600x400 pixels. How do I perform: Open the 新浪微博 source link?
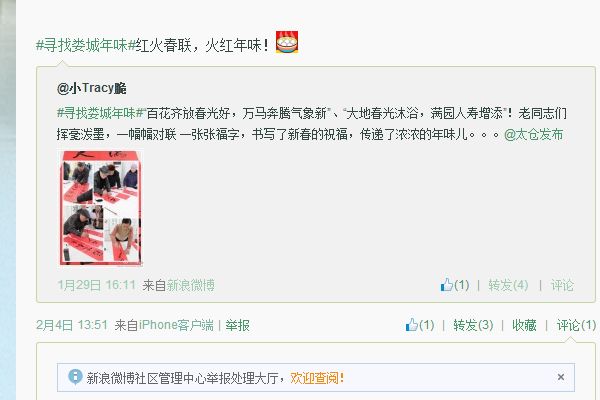coord(190,285)
